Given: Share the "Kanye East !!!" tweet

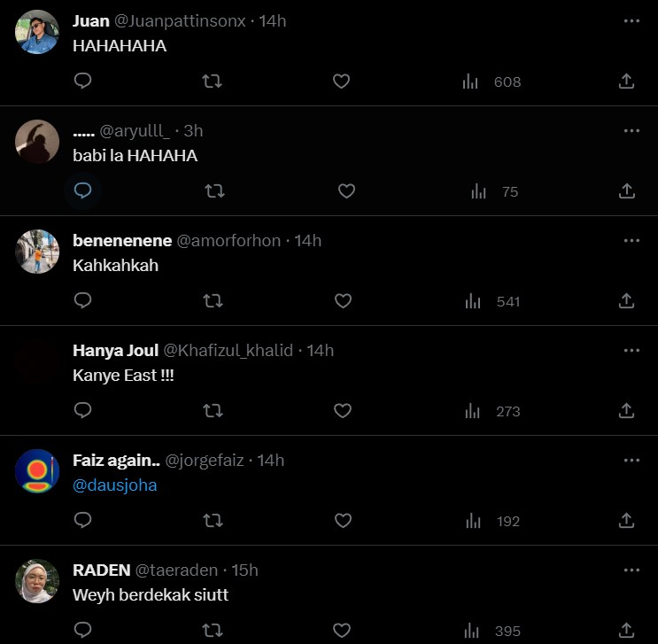Looking at the screenshot, I should pos(626,411).
